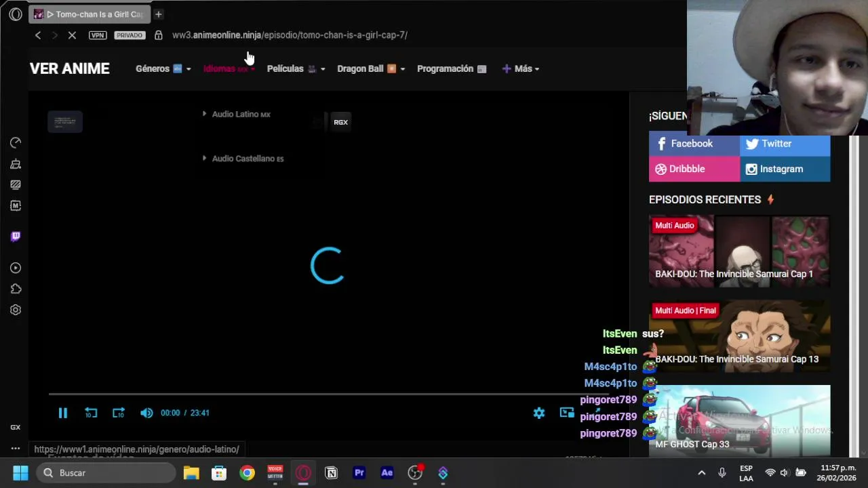The height and width of the screenshot is (488, 868).
Task: Expand the Dragon Ball dropdown menu
Action: point(371,68)
